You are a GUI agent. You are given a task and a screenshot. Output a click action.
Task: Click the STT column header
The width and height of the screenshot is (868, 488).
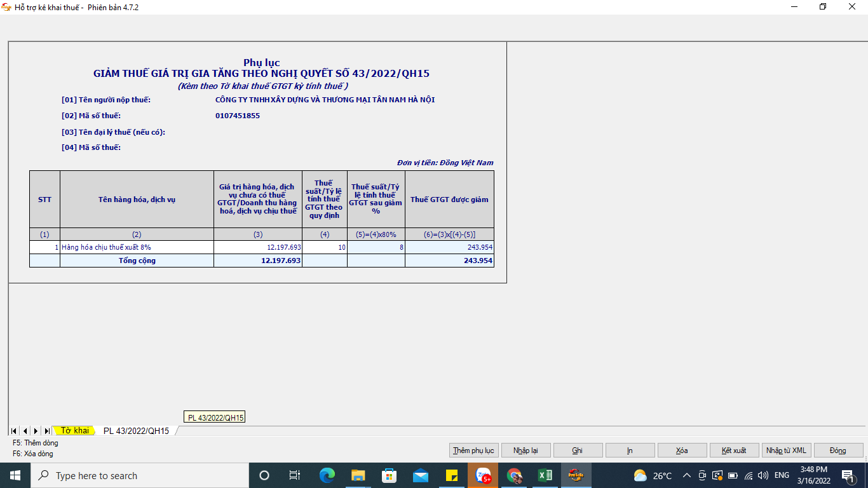[x=44, y=200]
